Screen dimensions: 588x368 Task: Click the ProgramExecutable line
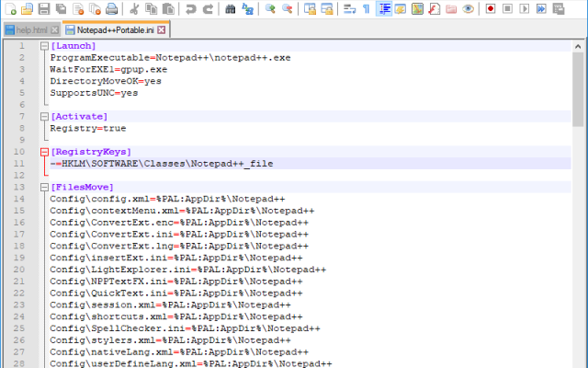point(170,57)
